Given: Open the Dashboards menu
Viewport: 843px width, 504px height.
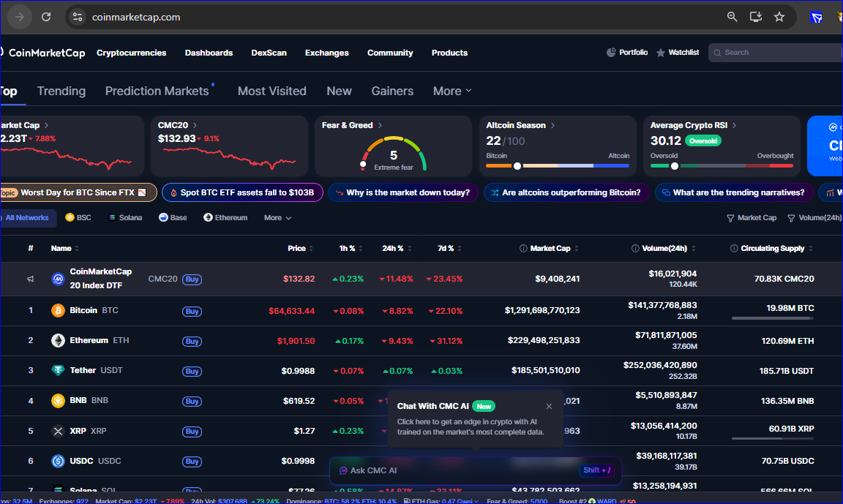Looking at the screenshot, I should pos(209,53).
